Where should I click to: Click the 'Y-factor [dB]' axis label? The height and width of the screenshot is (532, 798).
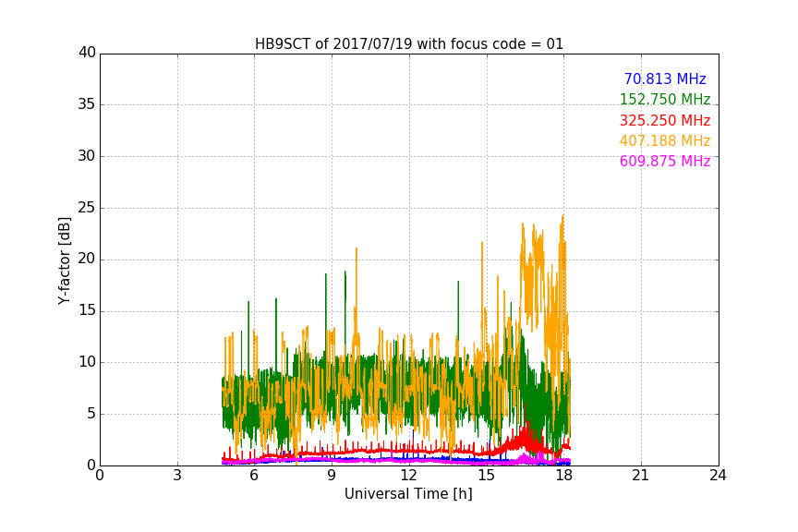(64, 260)
